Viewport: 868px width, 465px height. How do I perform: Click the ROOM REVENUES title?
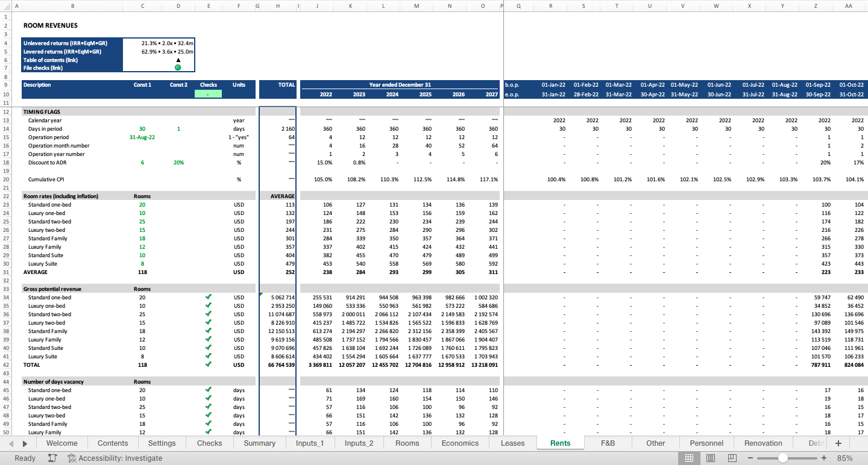coord(51,25)
